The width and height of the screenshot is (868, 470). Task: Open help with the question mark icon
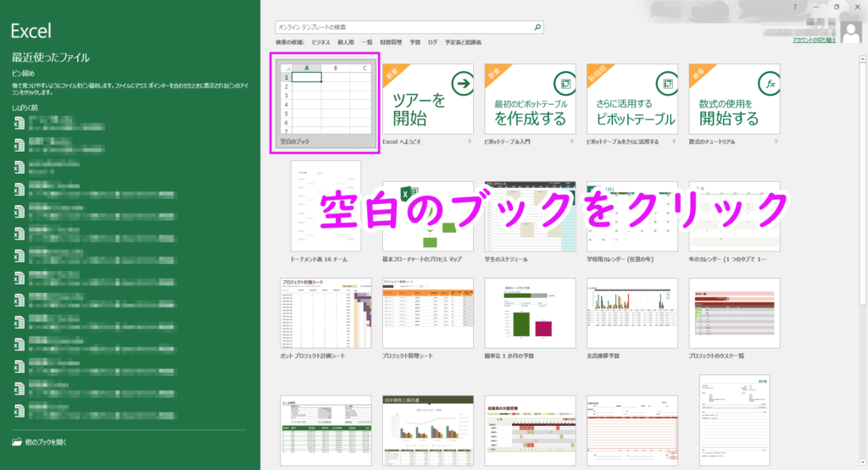pos(795,7)
